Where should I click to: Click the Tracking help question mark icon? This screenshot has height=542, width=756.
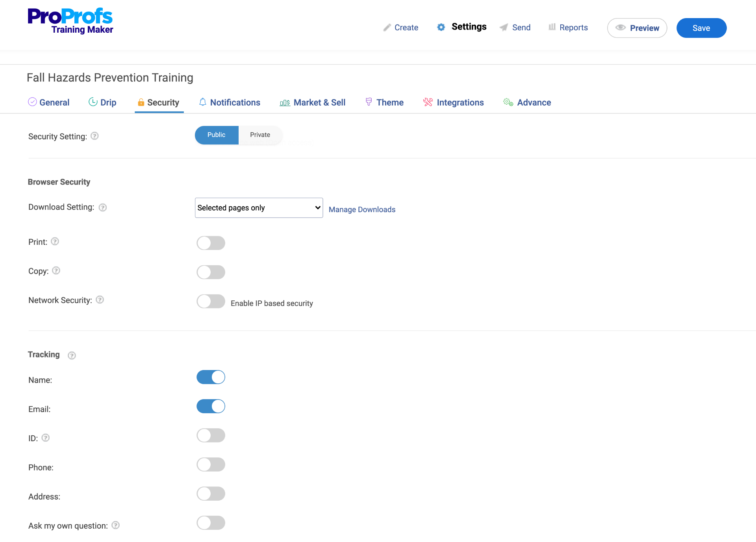[72, 355]
